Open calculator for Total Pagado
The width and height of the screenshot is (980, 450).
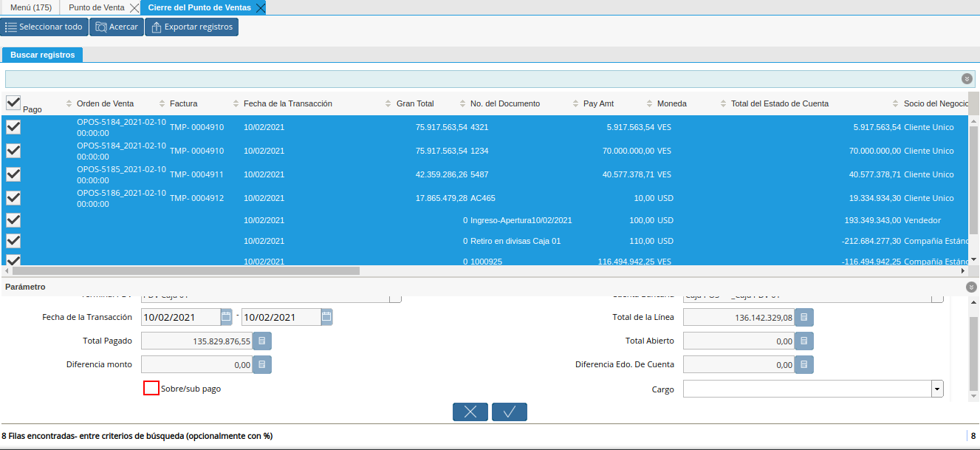point(262,341)
